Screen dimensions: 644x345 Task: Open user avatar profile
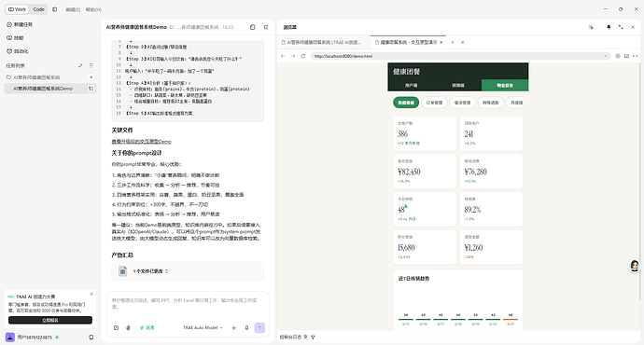(10, 338)
